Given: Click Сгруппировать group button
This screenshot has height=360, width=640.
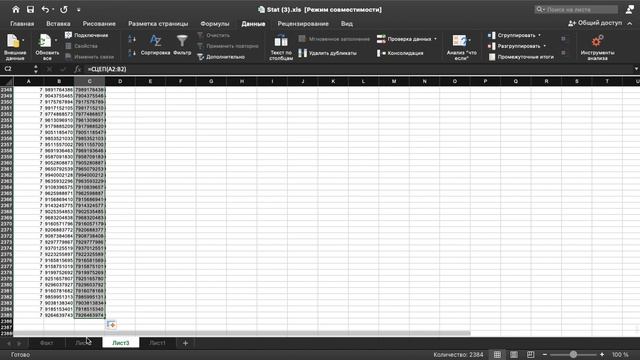Looking at the screenshot, I should [512, 36].
